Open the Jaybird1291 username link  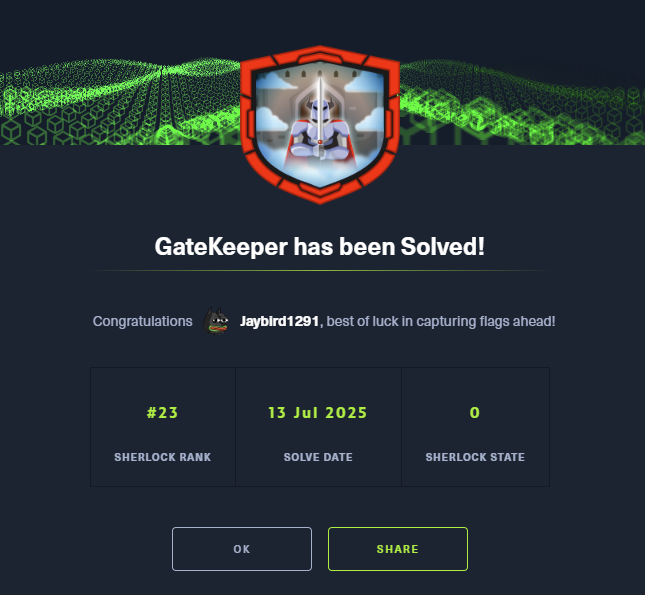point(279,321)
